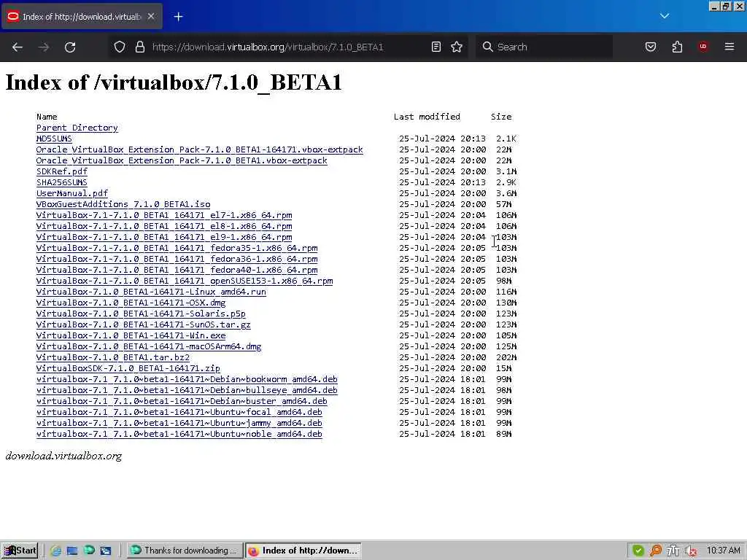This screenshot has width=747, height=560.
Task: Download the Ubuntu focal deb package
Action: [179, 413]
